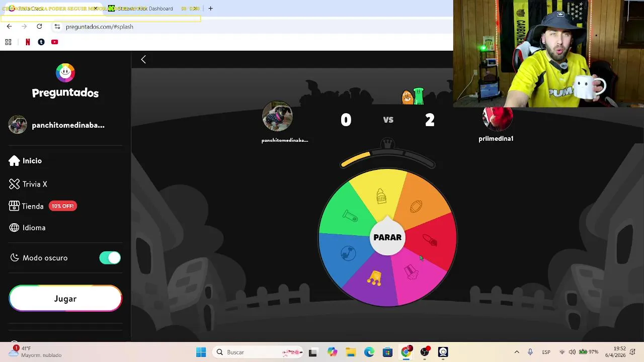The width and height of the screenshot is (644, 362).
Task: Go back with the game back arrow
Action: (x=143, y=59)
